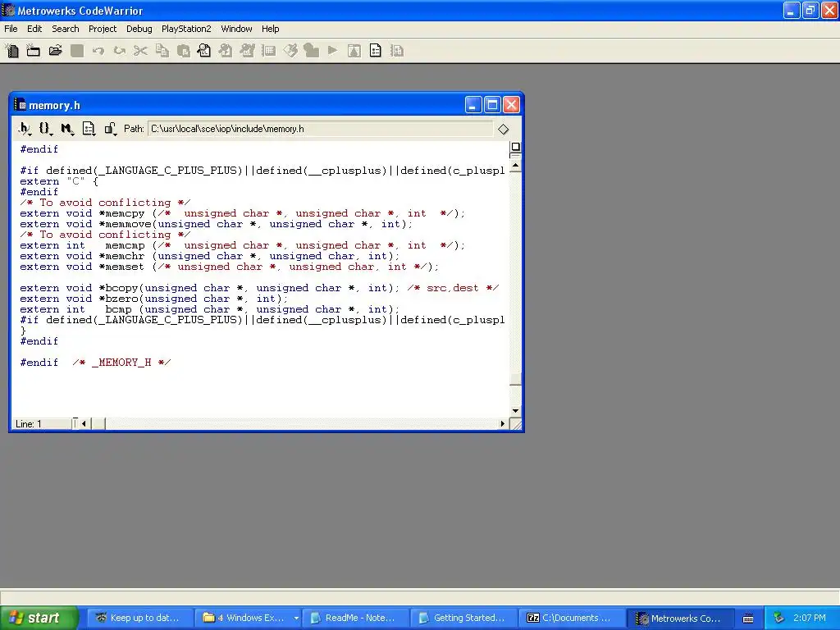Click the grayed Save toolbar icon

point(77,51)
